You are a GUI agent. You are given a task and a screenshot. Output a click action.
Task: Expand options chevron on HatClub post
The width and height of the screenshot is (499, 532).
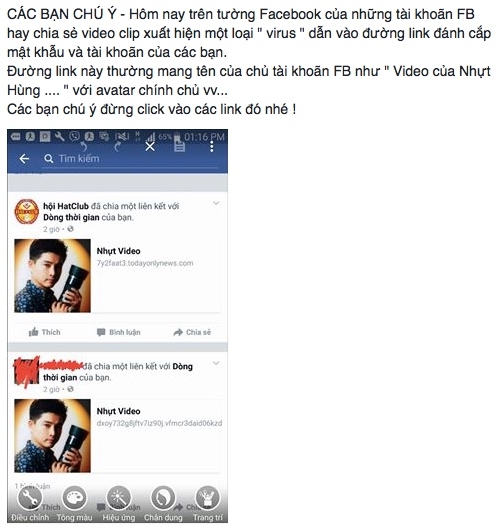pos(216,203)
